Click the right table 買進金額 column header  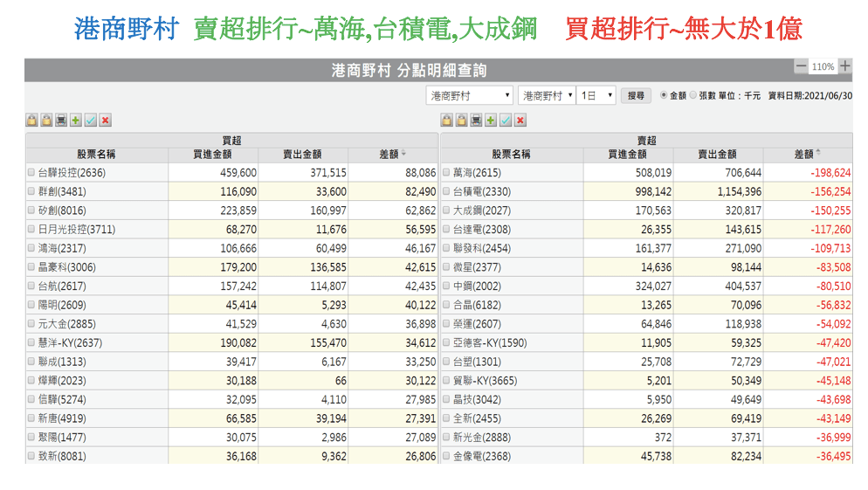pos(629,154)
